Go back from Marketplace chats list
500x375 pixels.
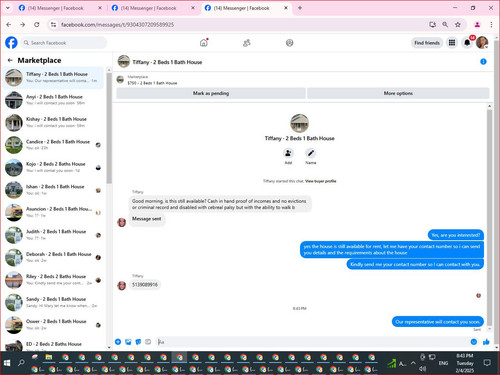[x=10, y=60]
